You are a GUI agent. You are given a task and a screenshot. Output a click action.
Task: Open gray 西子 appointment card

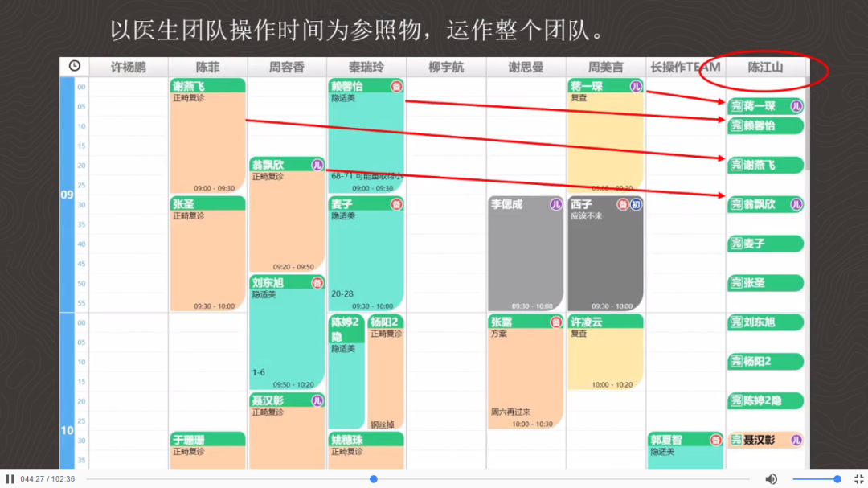click(606, 254)
